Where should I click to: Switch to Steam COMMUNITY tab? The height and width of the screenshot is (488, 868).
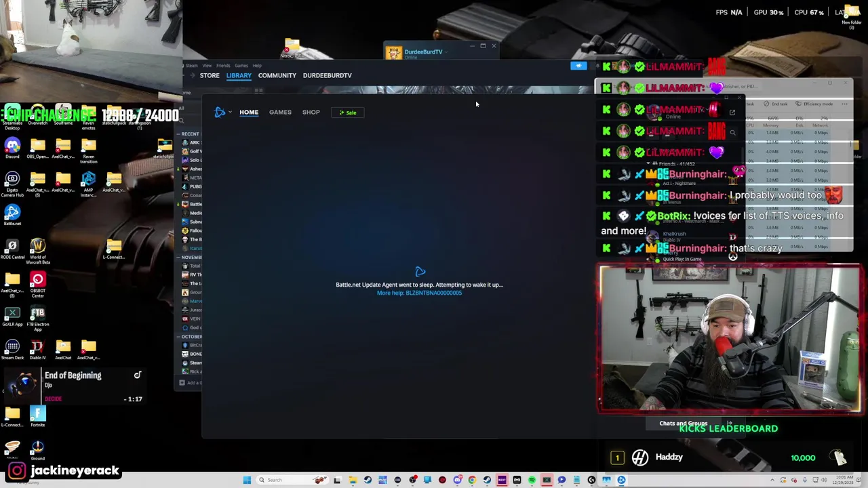click(x=277, y=75)
